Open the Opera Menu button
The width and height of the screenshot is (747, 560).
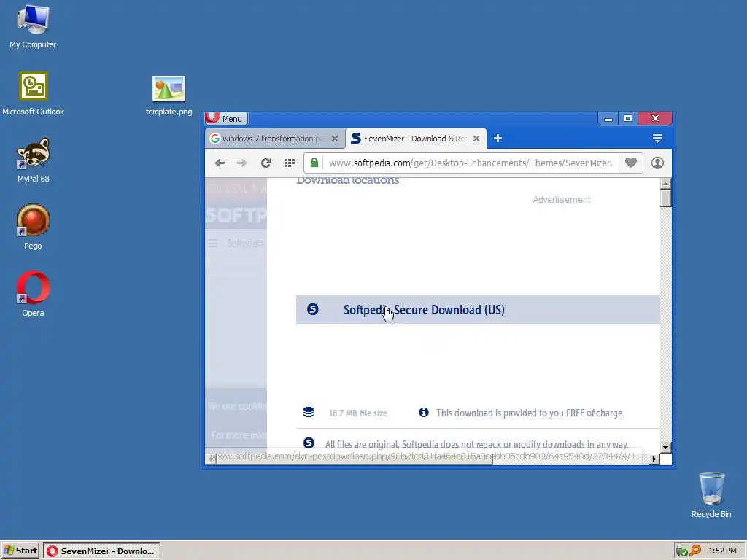click(226, 118)
